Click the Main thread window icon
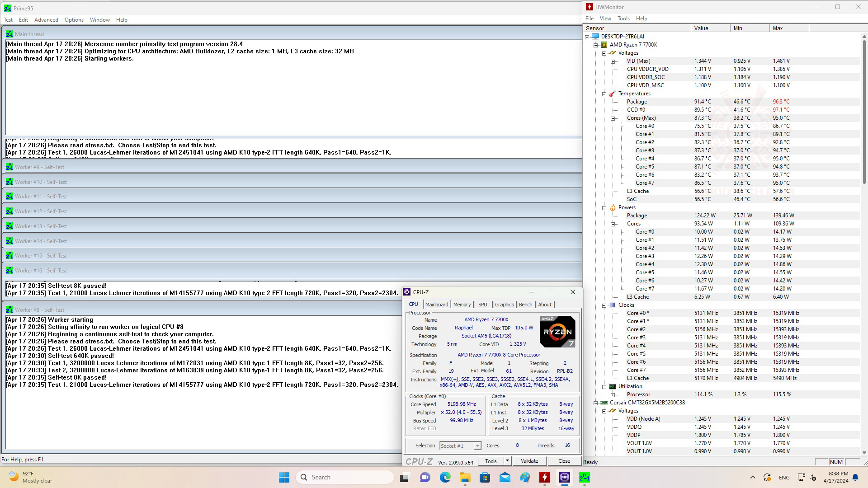 9,34
